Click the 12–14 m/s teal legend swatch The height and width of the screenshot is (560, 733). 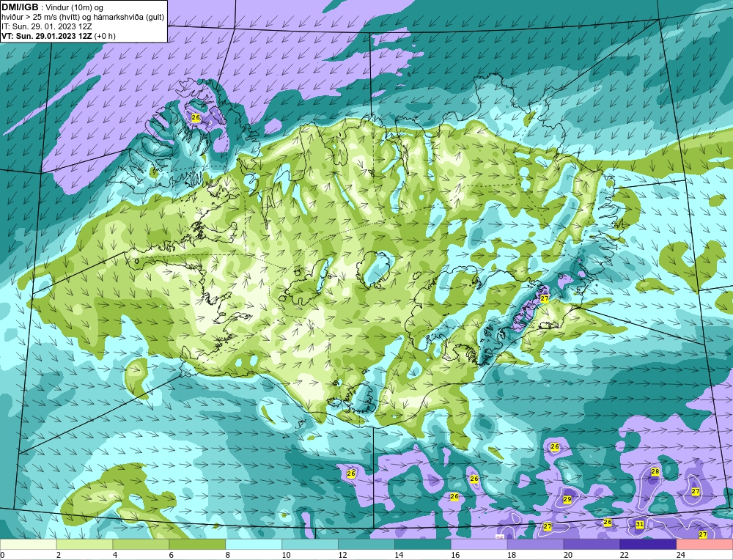click(366, 545)
